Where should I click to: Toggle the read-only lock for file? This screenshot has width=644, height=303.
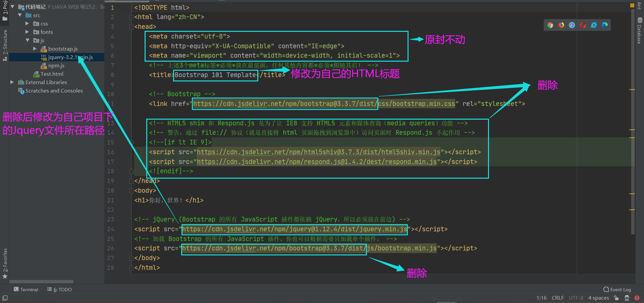click(616, 298)
